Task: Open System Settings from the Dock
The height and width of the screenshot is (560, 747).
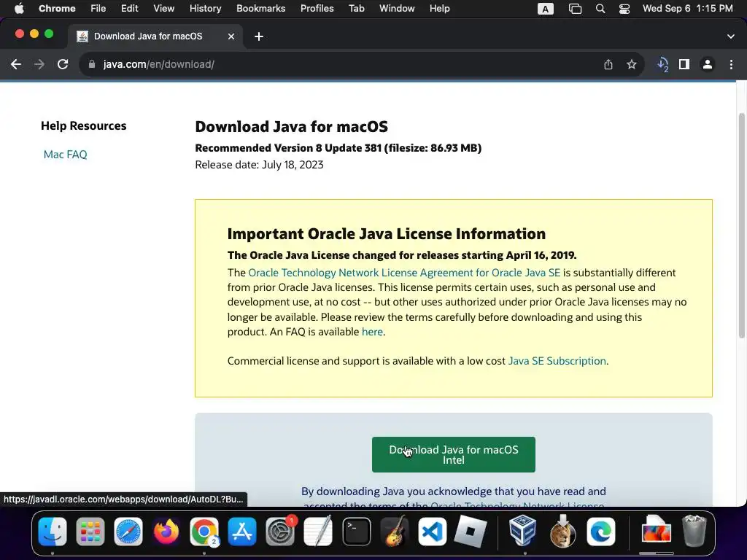Action: (x=280, y=532)
